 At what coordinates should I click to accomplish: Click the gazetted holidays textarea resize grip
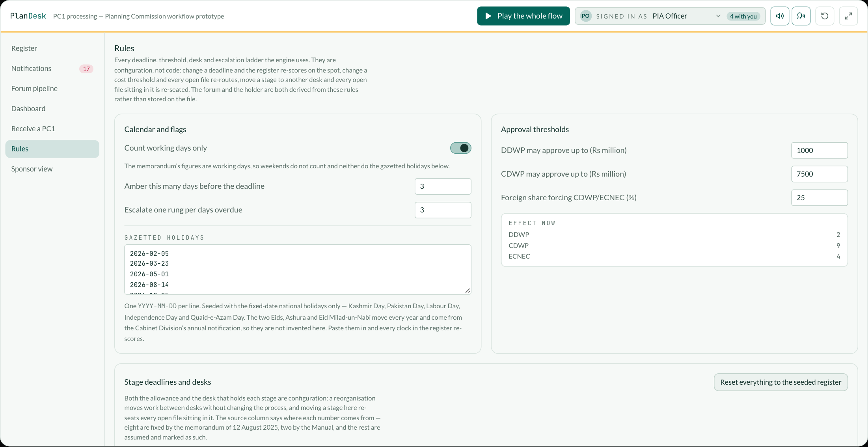pyautogui.click(x=468, y=291)
